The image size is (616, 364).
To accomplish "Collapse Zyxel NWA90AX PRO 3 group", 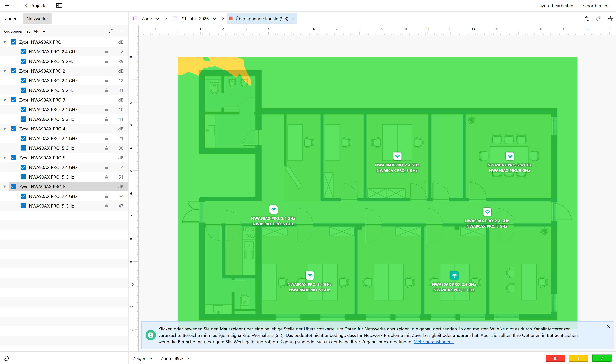I will [5, 100].
